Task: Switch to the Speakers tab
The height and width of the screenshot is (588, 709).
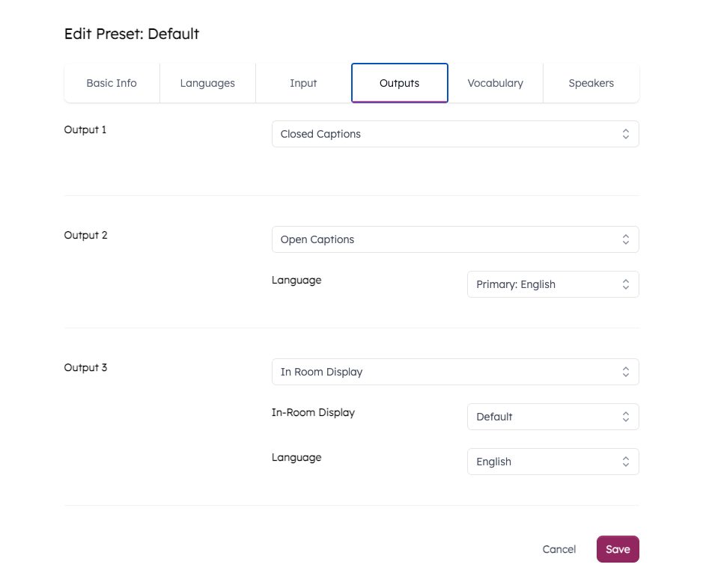Action: tap(591, 83)
